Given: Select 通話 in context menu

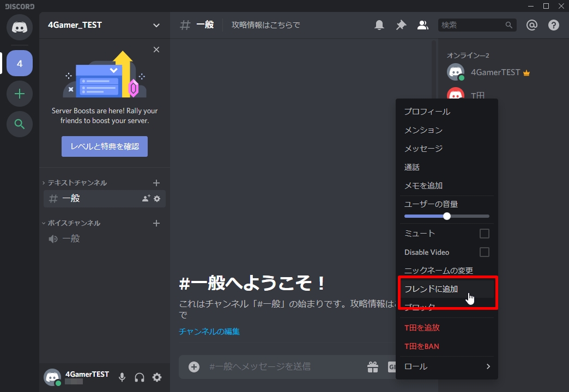Looking at the screenshot, I should tap(447, 167).
